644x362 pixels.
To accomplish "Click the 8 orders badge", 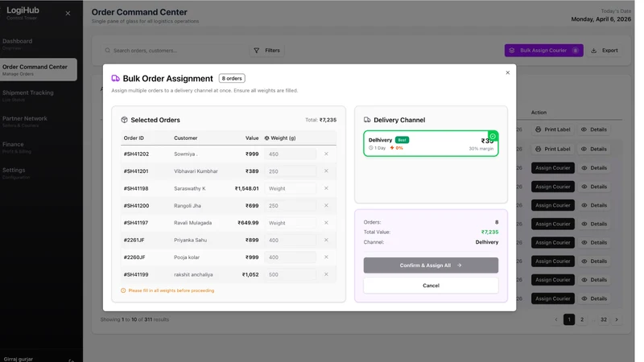I will 232,78.
